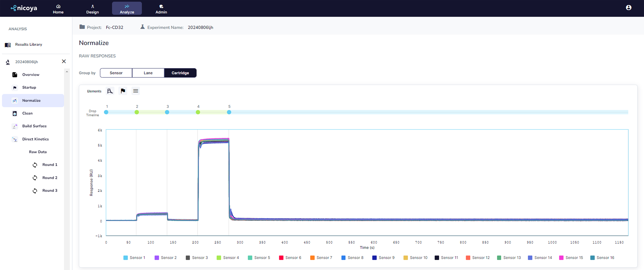This screenshot has width=644, height=270.
Task: Go to Startup section
Action: (29, 87)
